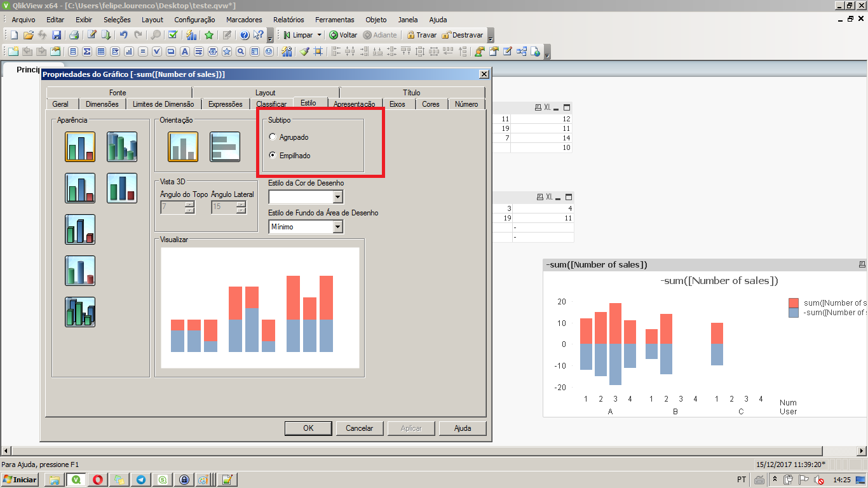Viewport: 868px width, 488px height.
Task: Switch to the Número tab
Action: (x=466, y=104)
